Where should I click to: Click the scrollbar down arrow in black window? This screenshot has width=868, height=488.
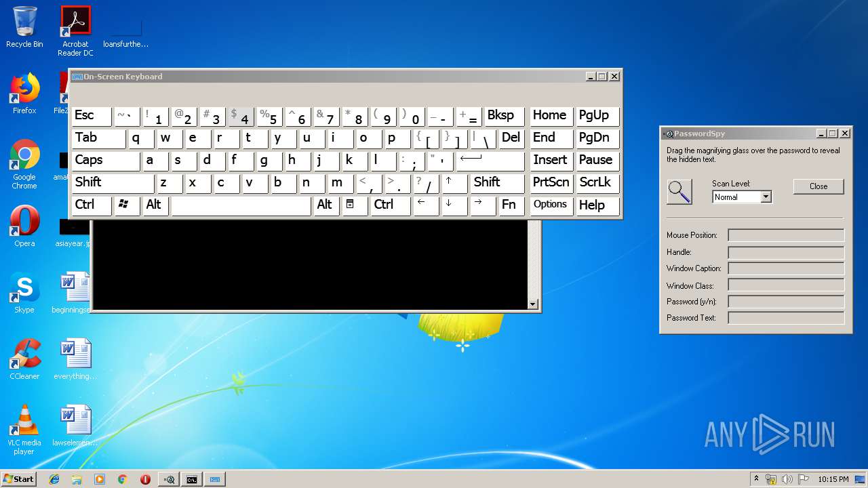pos(534,304)
